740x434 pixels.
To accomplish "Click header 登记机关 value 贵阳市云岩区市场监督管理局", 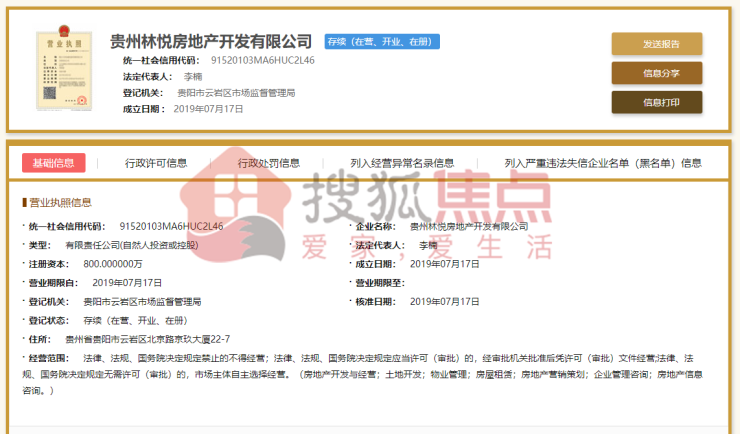I will (x=236, y=93).
